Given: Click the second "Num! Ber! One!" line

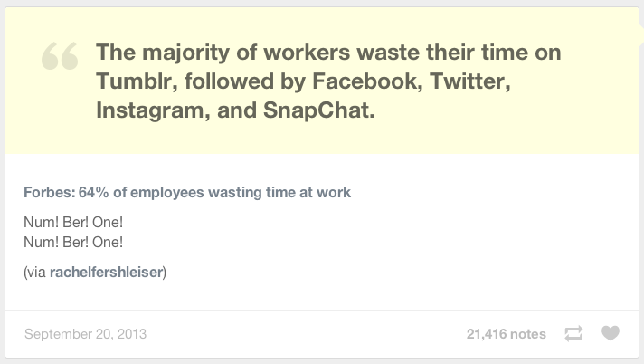Looking at the screenshot, I should pyautogui.click(x=72, y=242).
